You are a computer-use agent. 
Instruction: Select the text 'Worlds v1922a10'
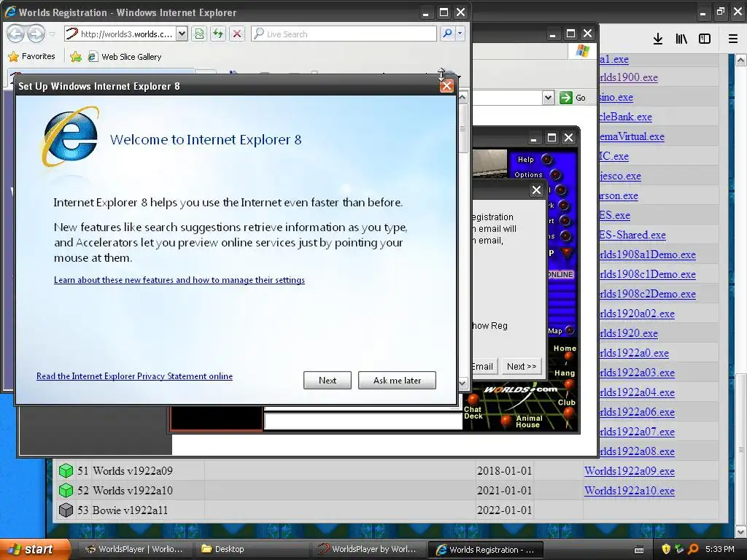click(x=133, y=491)
